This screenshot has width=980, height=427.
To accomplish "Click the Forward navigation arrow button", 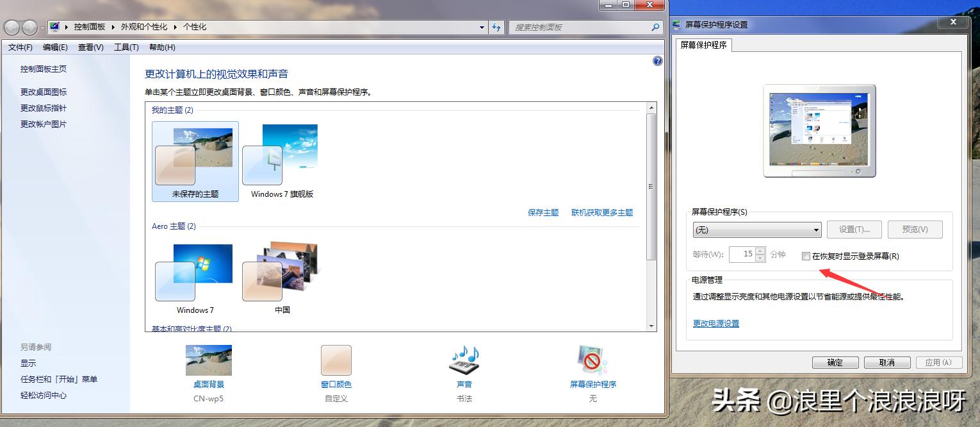I will (x=29, y=28).
